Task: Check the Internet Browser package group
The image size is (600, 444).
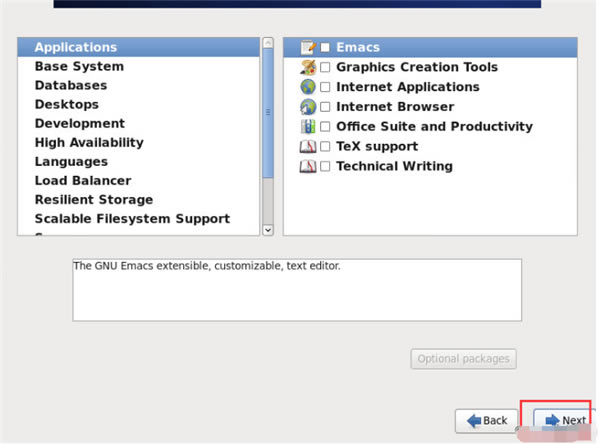Action: pos(325,107)
